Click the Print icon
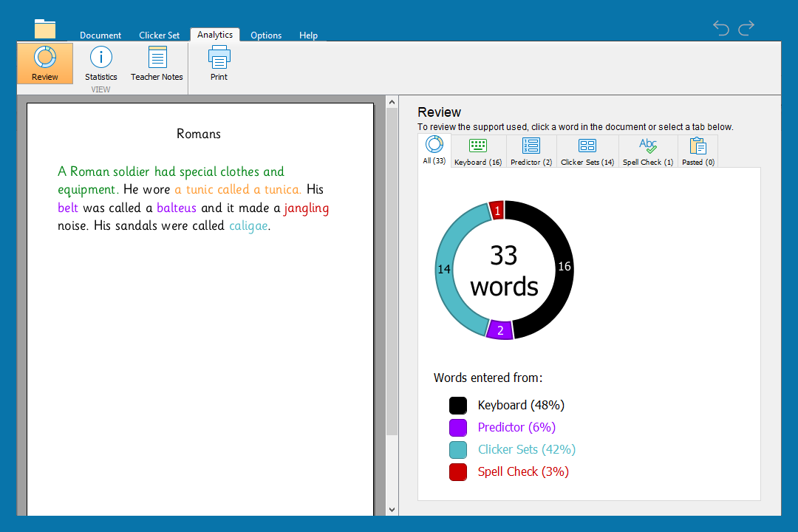Screen dimensions: 798x532 [x=219, y=64]
